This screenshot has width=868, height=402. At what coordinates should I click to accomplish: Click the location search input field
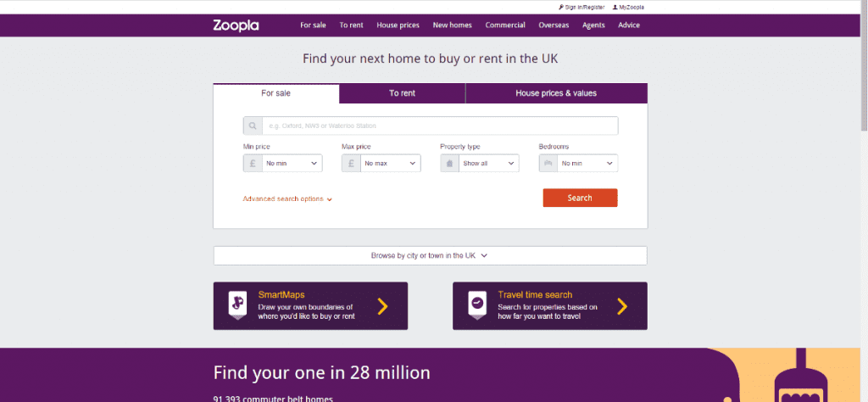pos(440,126)
